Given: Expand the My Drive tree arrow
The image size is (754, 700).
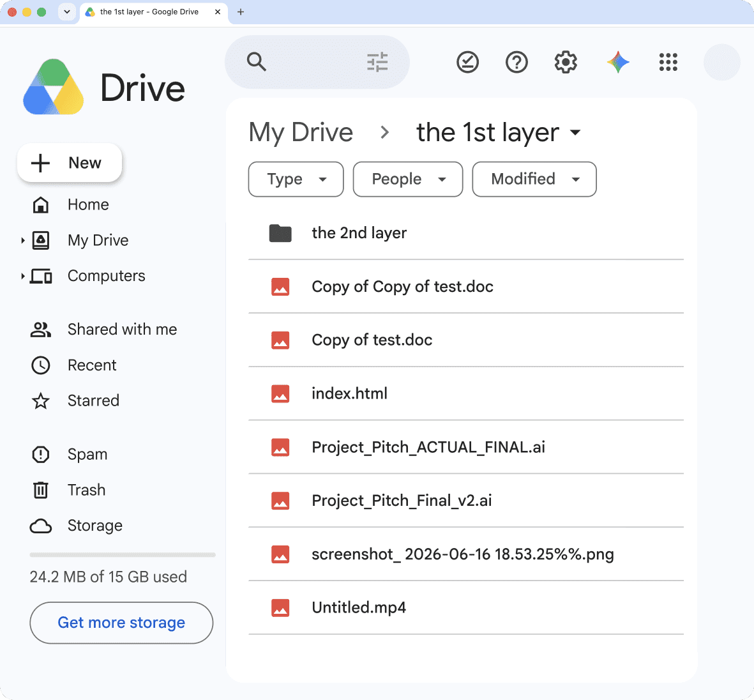Looking at the screenshot, I should [22, 240].
